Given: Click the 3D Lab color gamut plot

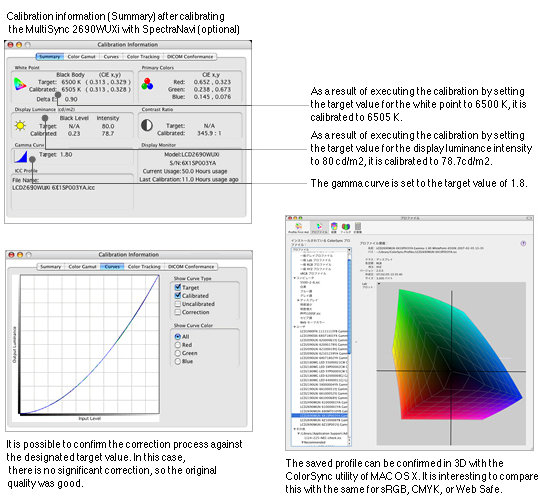Looking at the screenshot, I should click(451, 364).
